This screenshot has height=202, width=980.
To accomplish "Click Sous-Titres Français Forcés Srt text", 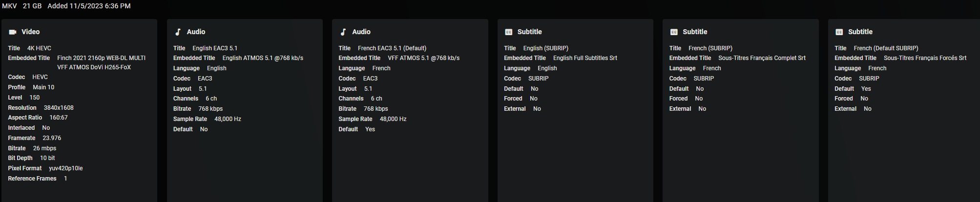I will click(x=925, y=58).
